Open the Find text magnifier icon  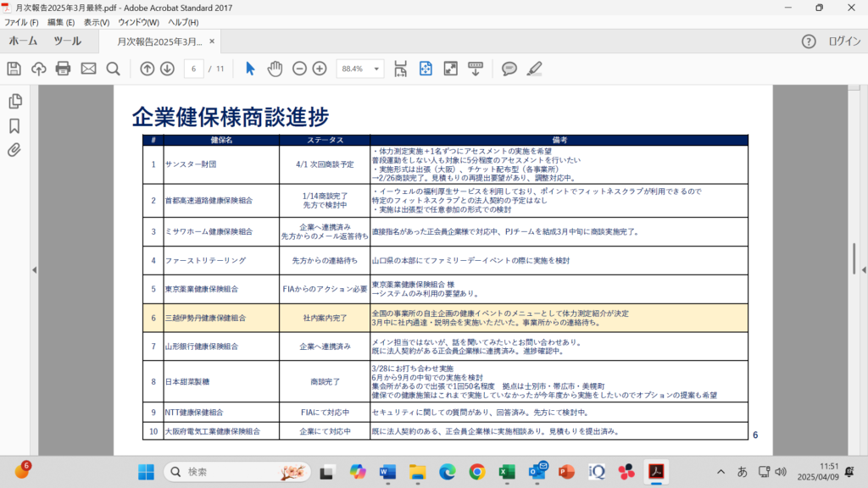coord(114,69)
